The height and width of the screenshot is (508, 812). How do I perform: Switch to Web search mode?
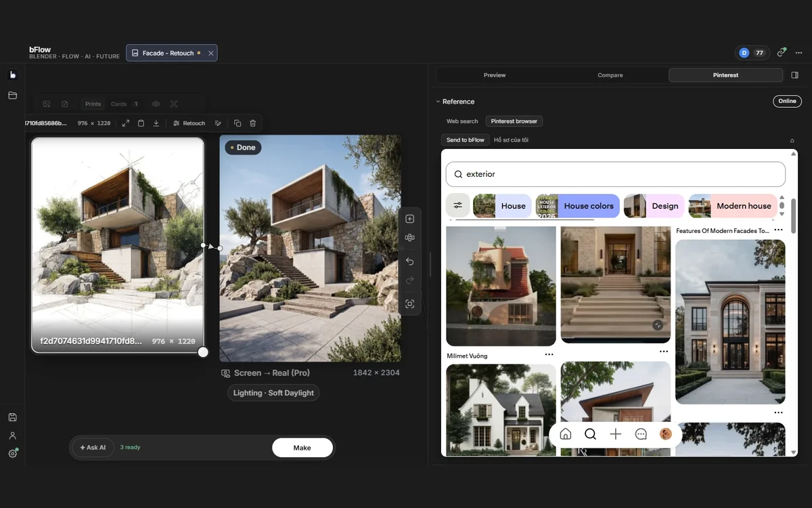click(x=462, y=121)
